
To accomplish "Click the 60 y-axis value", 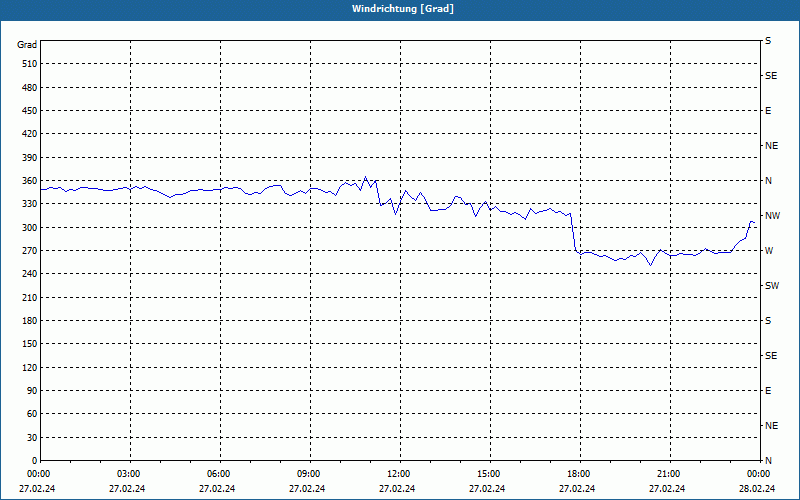I will pos(32,414).
